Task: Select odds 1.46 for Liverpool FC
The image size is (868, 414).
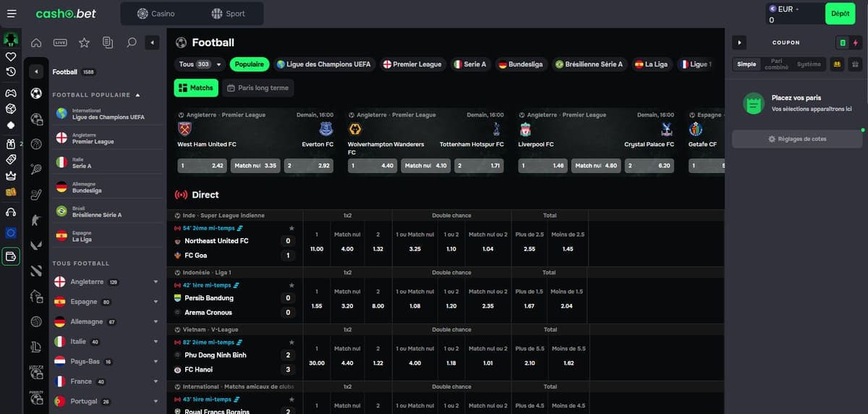Action: pos(543,166)
